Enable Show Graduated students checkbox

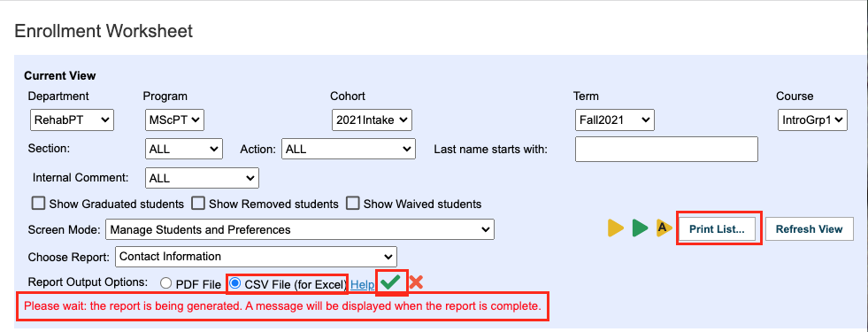pos(38,204)
